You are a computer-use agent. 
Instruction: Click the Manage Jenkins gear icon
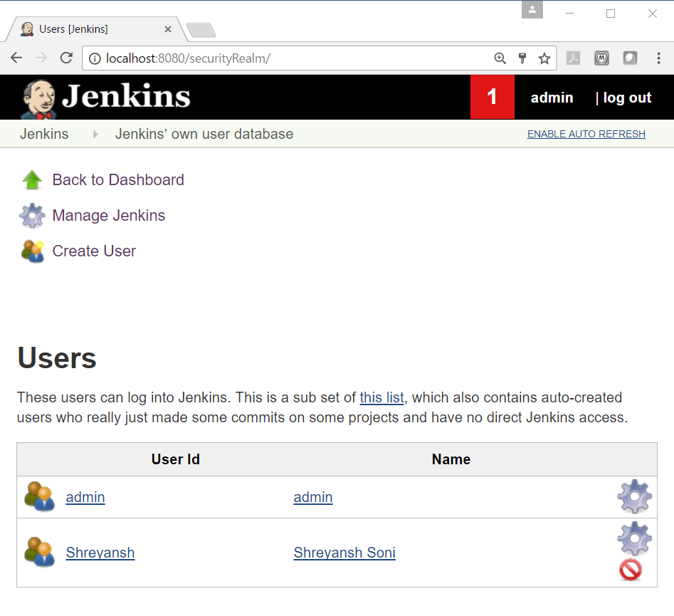[32, 216]
